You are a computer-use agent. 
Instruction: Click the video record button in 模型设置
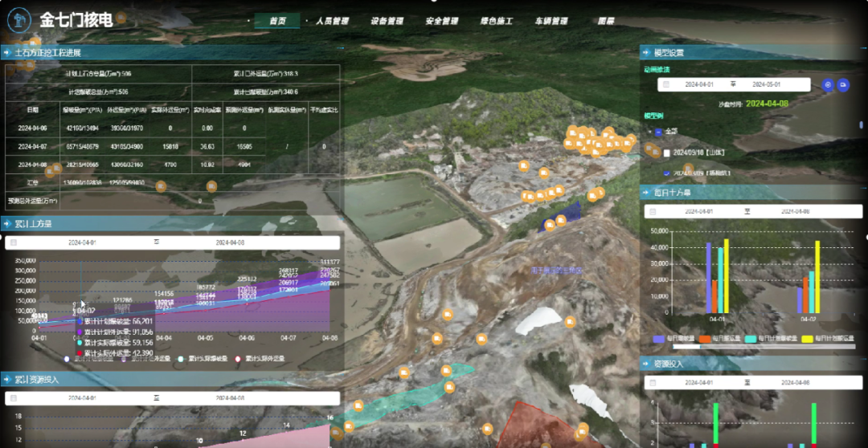843,84
